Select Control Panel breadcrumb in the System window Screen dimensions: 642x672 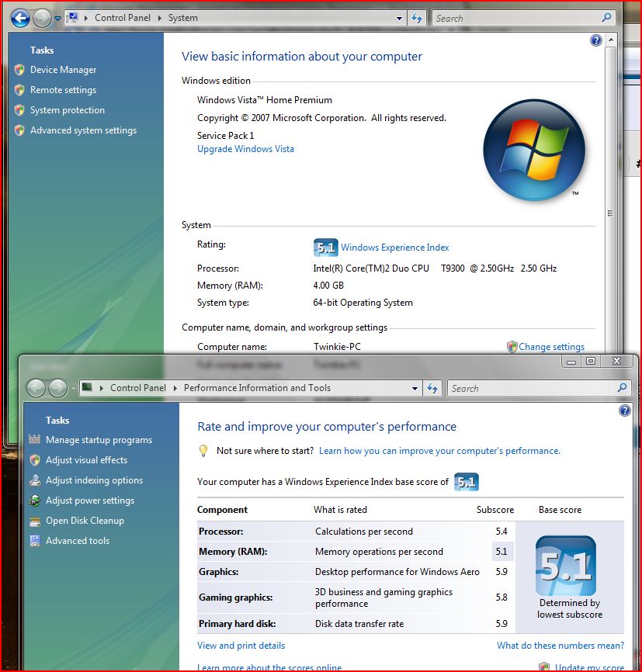(x=123, y=18)
